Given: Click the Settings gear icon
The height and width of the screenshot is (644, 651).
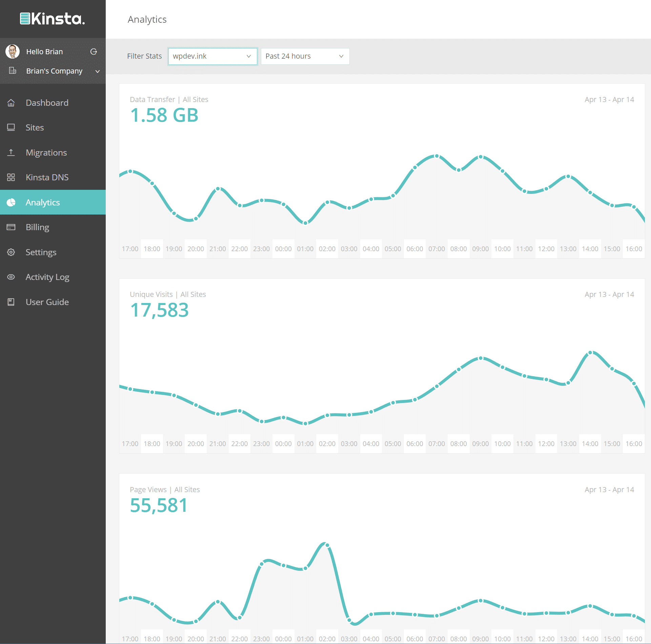Looking at the screenshot, I should point(11,252).
